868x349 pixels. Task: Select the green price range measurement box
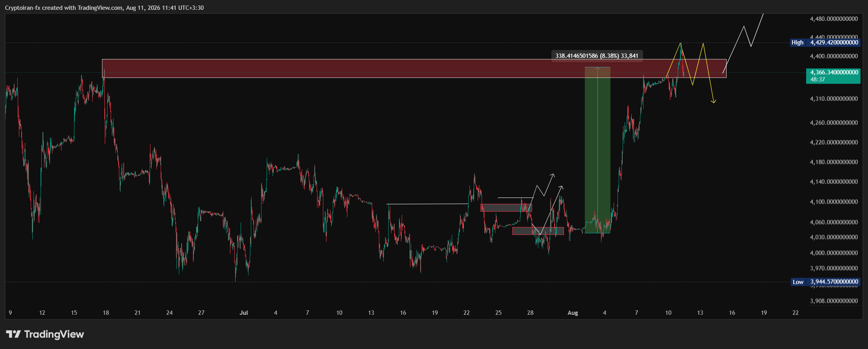[x=597, y=150]
